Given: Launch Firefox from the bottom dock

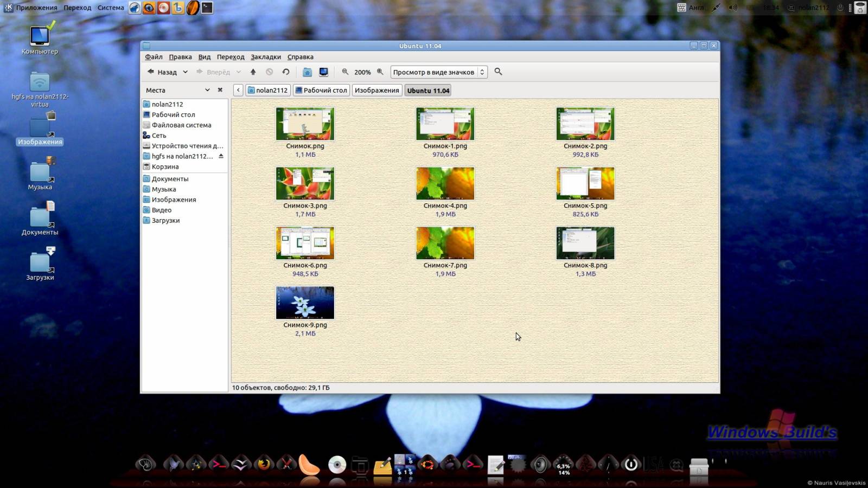Looking at the screenshot, I should coord(264,464).
